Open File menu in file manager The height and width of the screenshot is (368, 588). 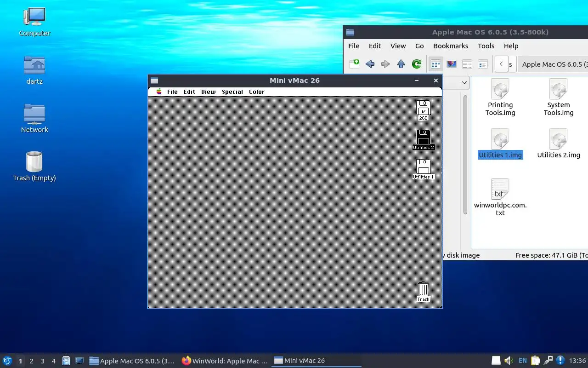354,46
